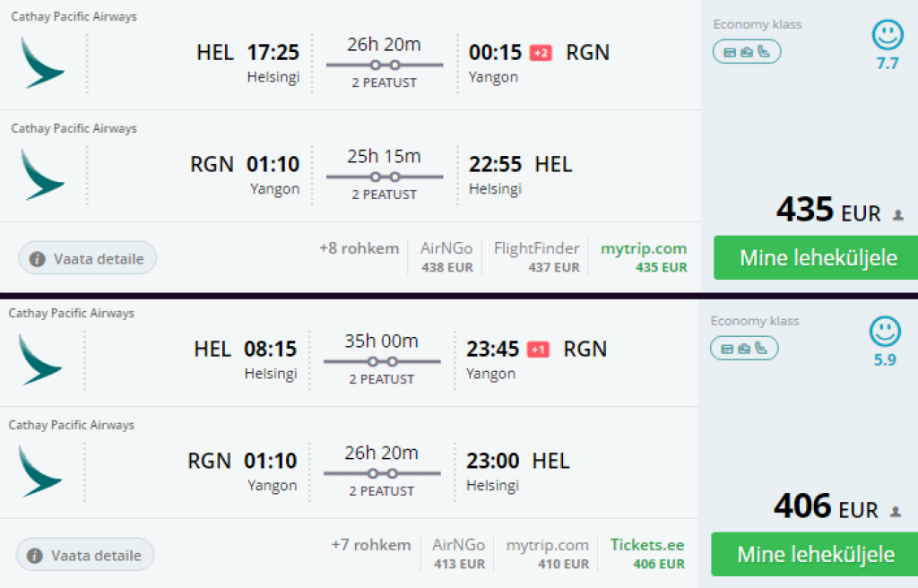Viewport: 918px width, 588px height.
Task: Click the smiley rating icon scored 5.9
Action: (885, 333)
